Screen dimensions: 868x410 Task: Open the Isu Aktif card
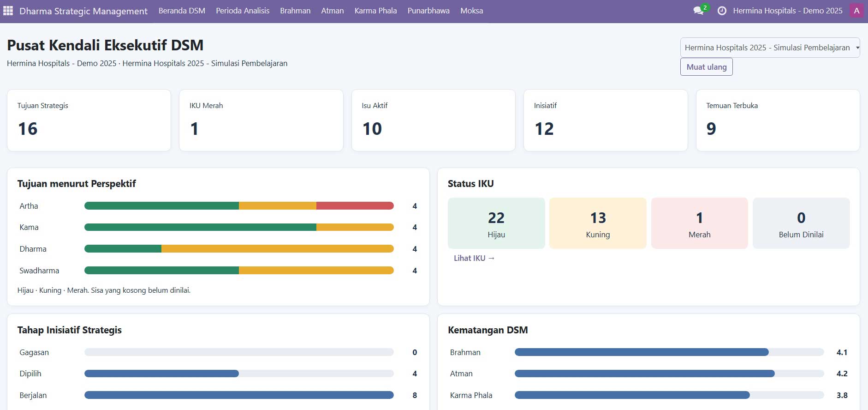click(x=434, y=120)
